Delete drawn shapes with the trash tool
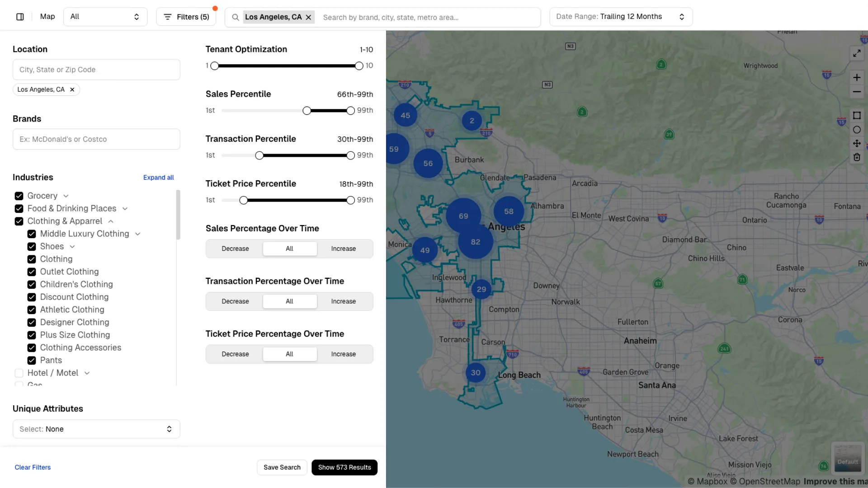The width and height of the screenshot is (868, 488). 857,157
